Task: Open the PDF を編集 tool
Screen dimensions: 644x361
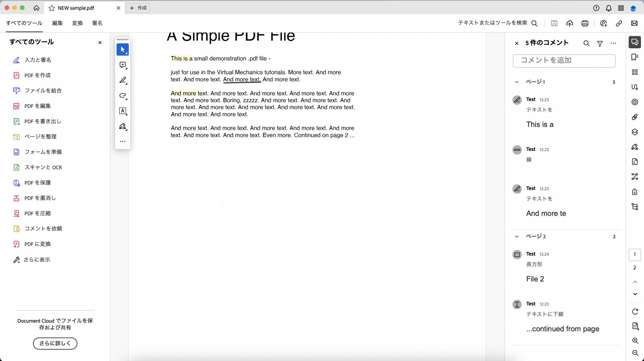Action: click(32, 106)
